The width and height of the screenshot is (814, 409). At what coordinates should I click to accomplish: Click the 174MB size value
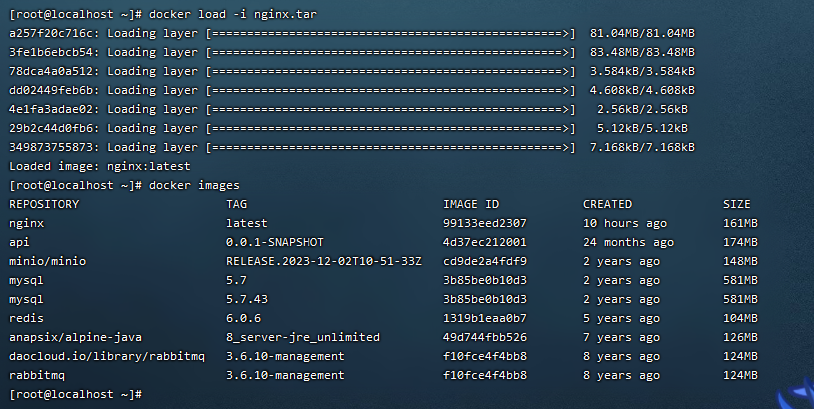pos(740,242)
